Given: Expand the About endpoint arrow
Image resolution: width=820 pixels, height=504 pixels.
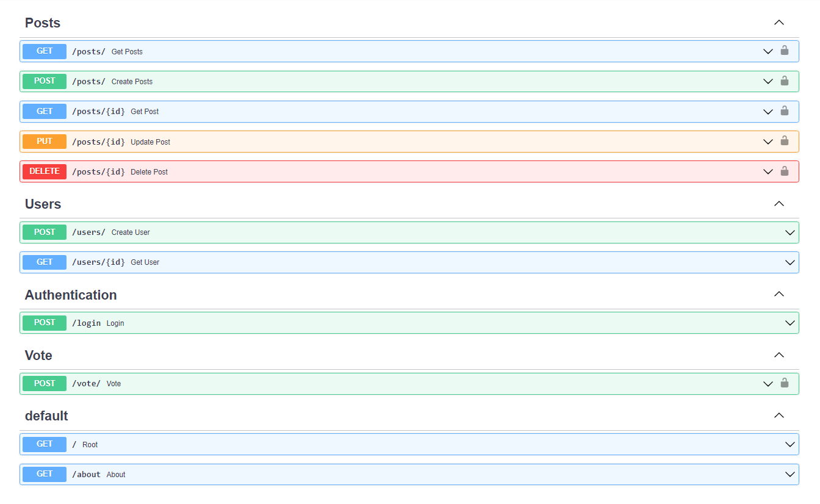Looking at the screenshot, I should (x=790, y=474).
